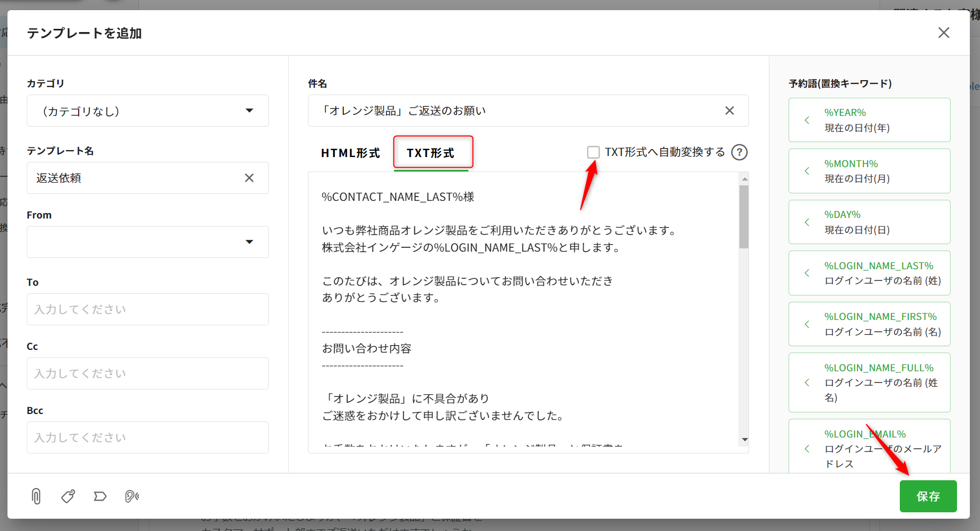Click the body text scrollbar down arrow
The image size is (980, 531).
[x=744, y=440]
